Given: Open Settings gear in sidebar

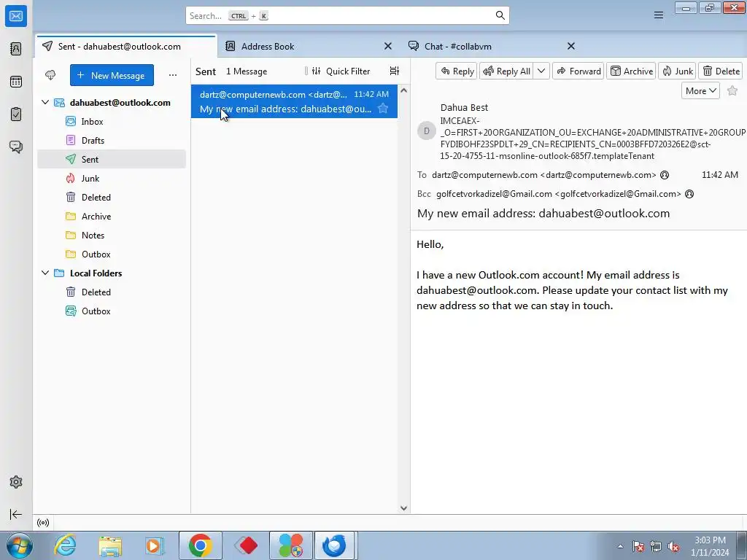Looking at the screenshot, I should 16,482.
